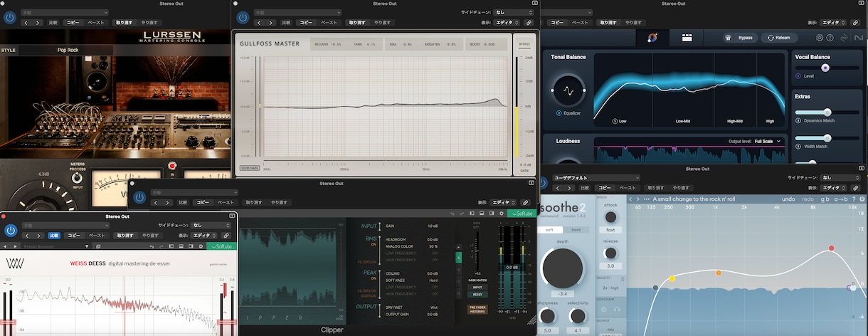The width and height of the screenshot is (868, 336).
Task: Adjust Vocal Balance Level slider in Ozone
Action: (825, 68)
